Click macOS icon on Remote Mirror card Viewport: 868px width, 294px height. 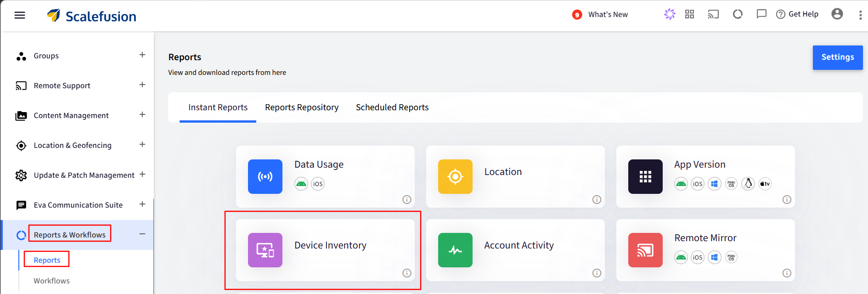(732, 257)
